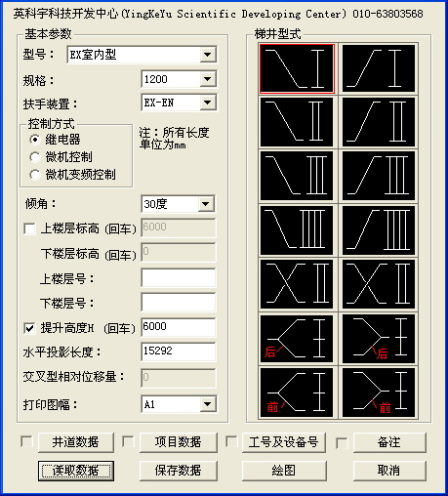Screen dimensions: 448x496
Task: Open the 打印图幅 paper size dropdown
Action: coord(208,404)
